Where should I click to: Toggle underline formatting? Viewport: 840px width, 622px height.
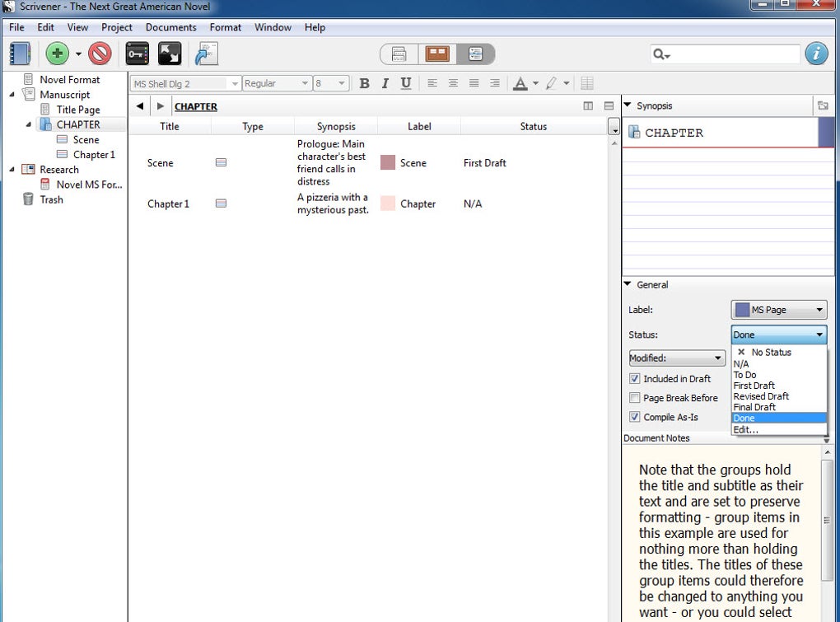click(405, 83)
